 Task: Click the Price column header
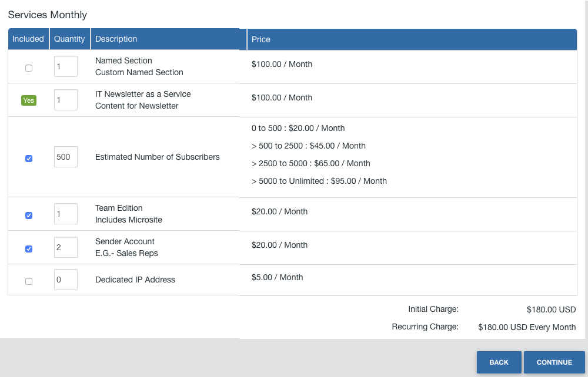tap(261, 39)
